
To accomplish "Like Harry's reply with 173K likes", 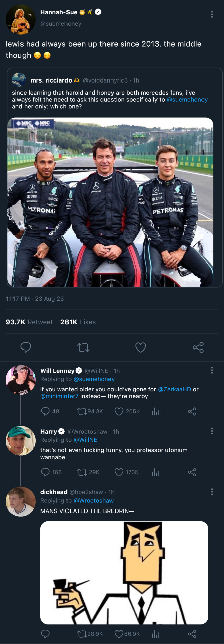I will tap(119, 472).
